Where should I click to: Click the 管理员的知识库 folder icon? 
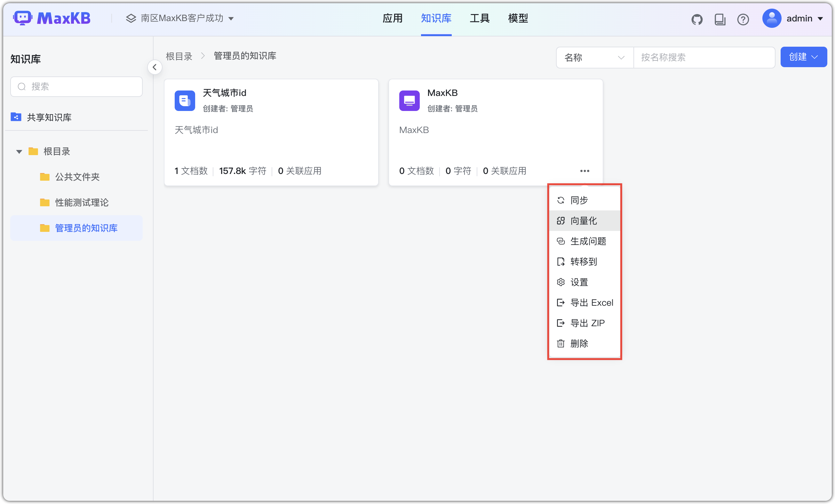pos(45,228)
